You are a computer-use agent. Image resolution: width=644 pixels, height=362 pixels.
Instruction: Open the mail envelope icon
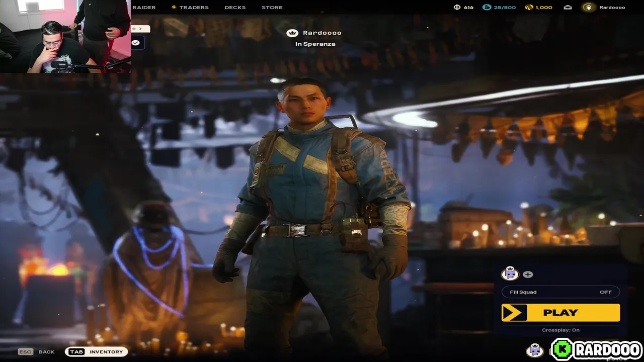coord(568,8)
